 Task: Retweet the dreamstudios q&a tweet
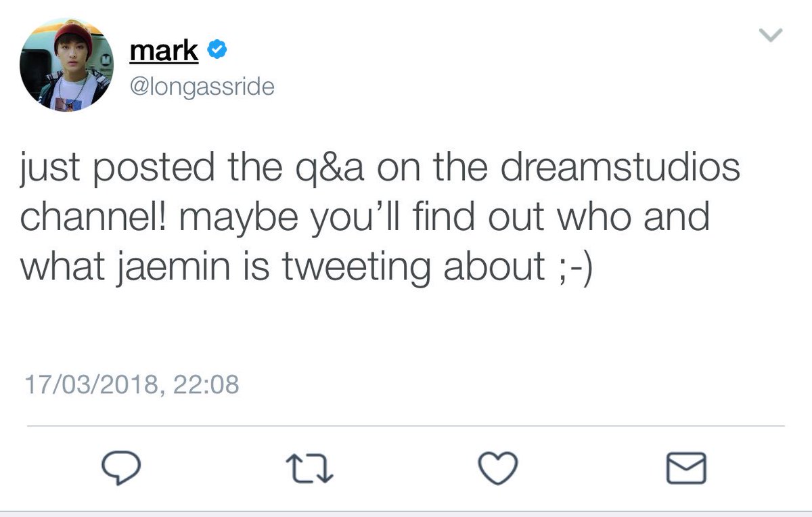point(310,468)
